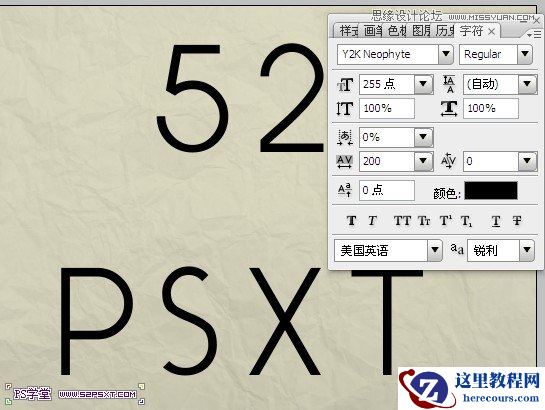Image resolution: width=545 pixels, height=410 pixels.
Task: Click the vertical scale icon
Action: pyautogui.click(x=345, y=109)
